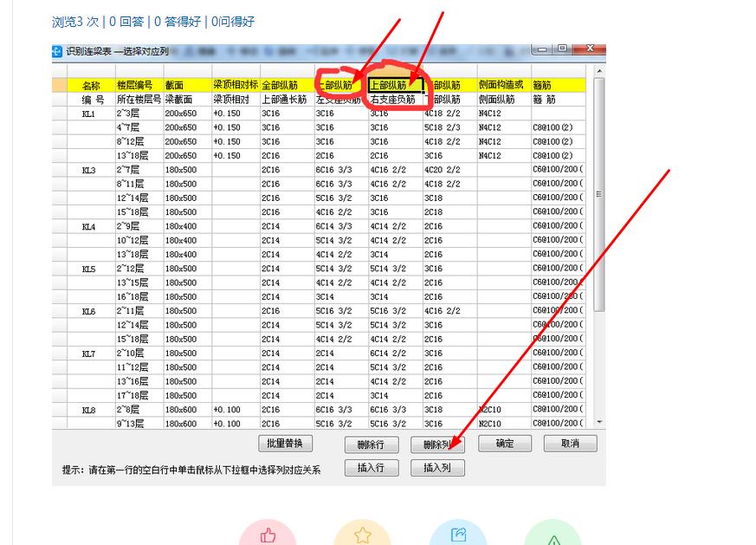
Task: Click the pink thumbs-up like icon
Action: click(268, 535)
